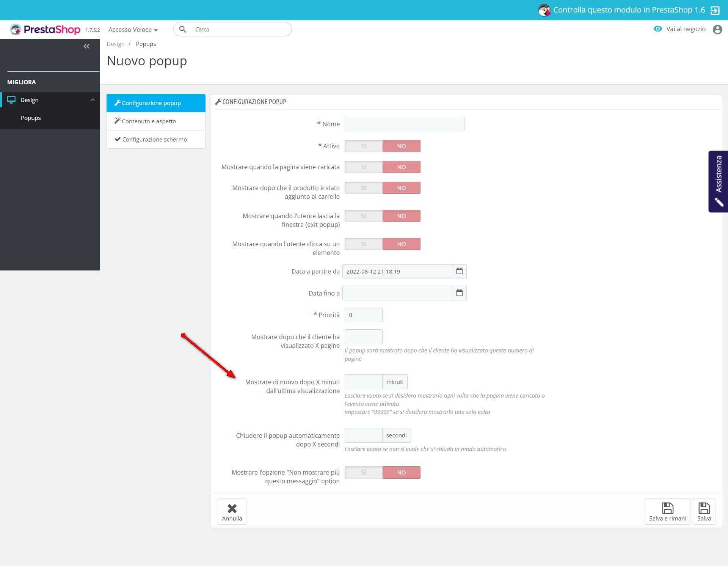Click the PrestaShop logo
Screen dimensions: 728x566
45,30
